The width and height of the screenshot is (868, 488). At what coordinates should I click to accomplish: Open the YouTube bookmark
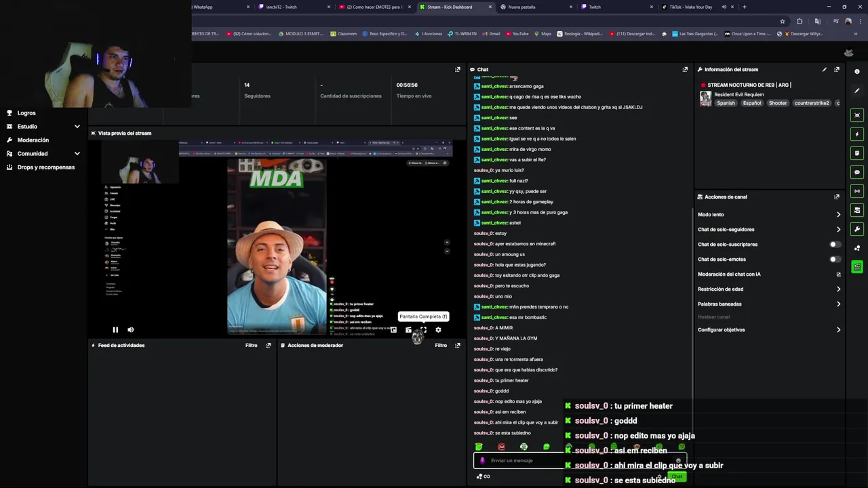[517, 33]
